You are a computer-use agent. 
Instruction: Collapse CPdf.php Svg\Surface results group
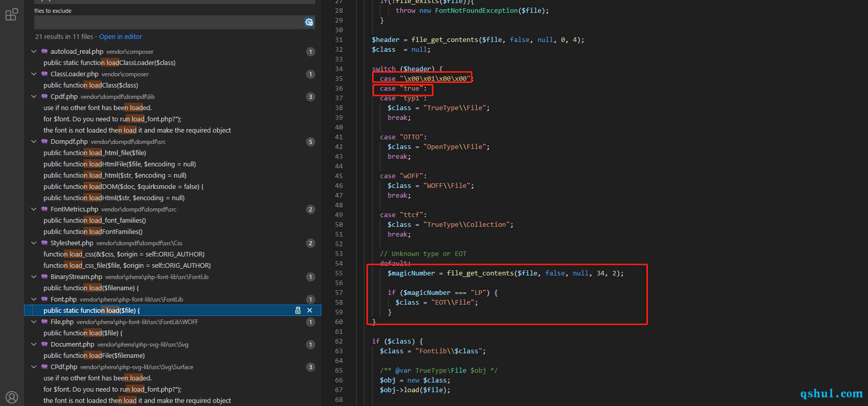(34, 367)
